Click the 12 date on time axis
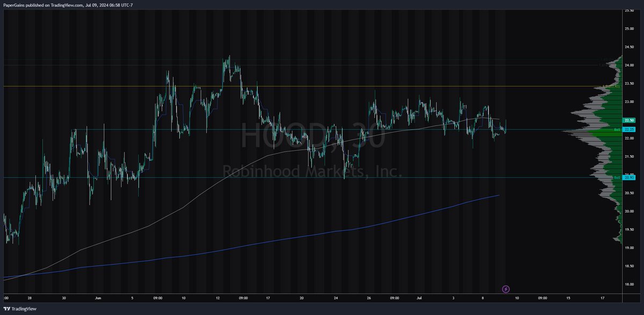The image size is (644, 315). [217, 298]
